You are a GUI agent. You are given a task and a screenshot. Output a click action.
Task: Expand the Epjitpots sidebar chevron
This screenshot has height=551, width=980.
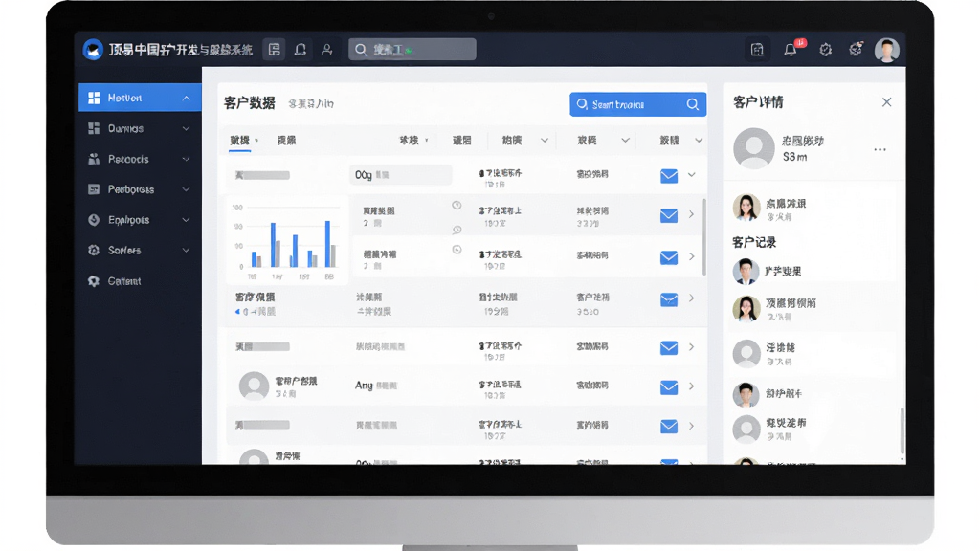[187, 220]
